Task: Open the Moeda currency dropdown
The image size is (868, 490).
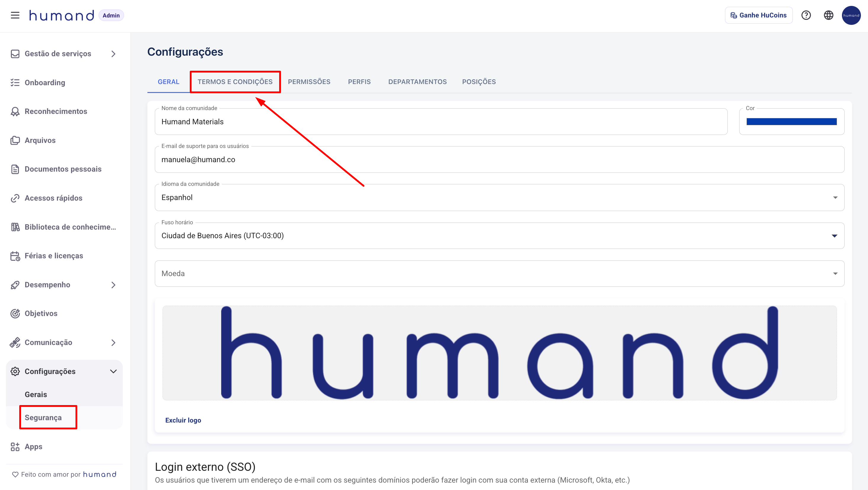Action: click(x=499, y=273)
